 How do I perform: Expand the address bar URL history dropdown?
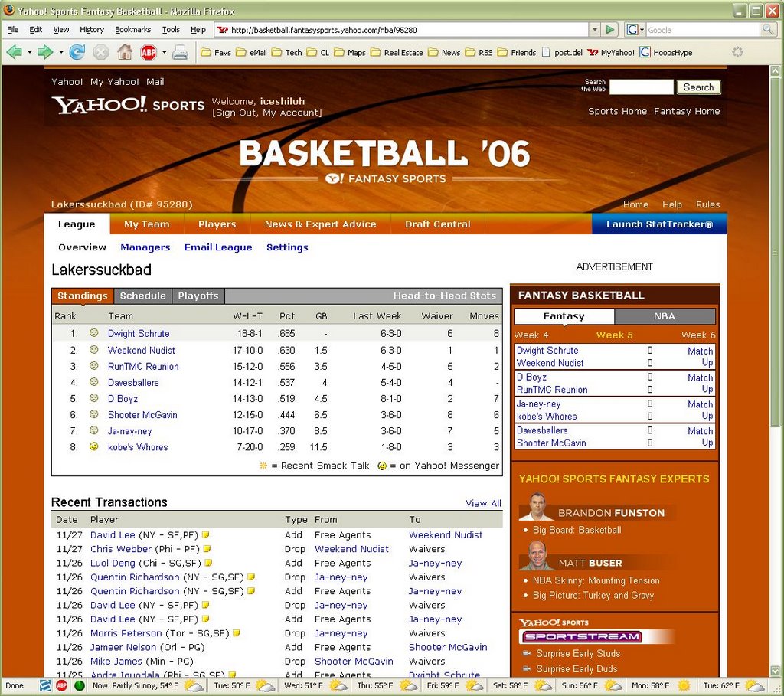(594, 30)
